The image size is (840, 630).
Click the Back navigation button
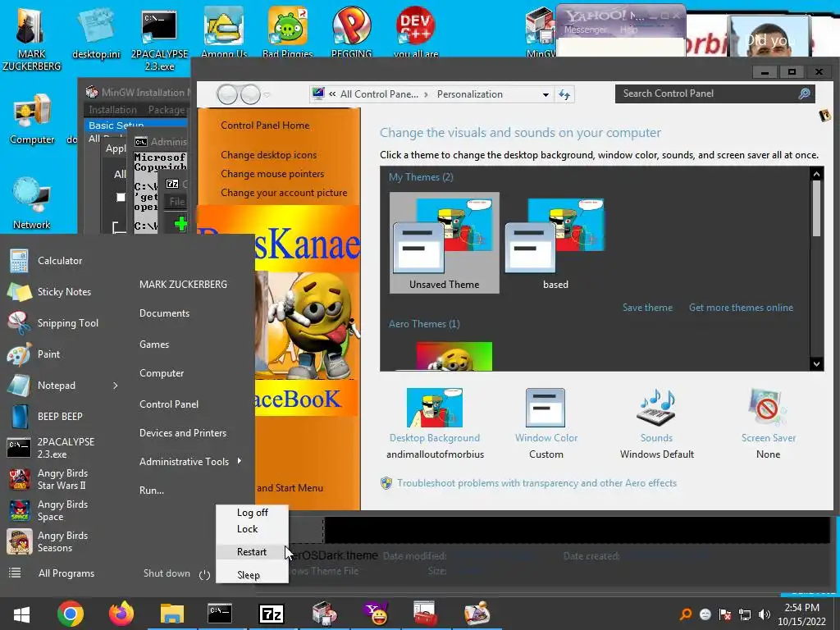[x=226, y=95]
